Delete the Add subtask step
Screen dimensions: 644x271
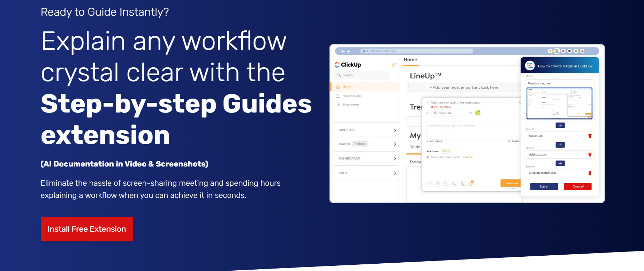point(590,155)
